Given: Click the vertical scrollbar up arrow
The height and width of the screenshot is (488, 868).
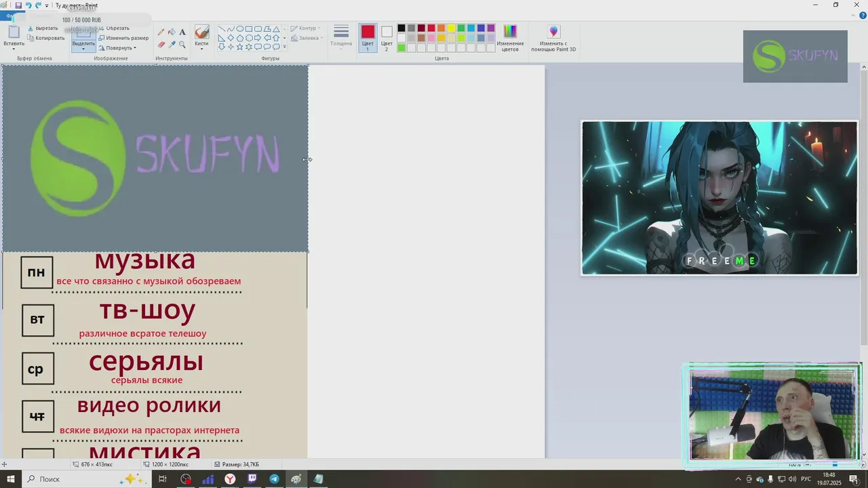Looking at the screenshot, I should click(863, 67).
